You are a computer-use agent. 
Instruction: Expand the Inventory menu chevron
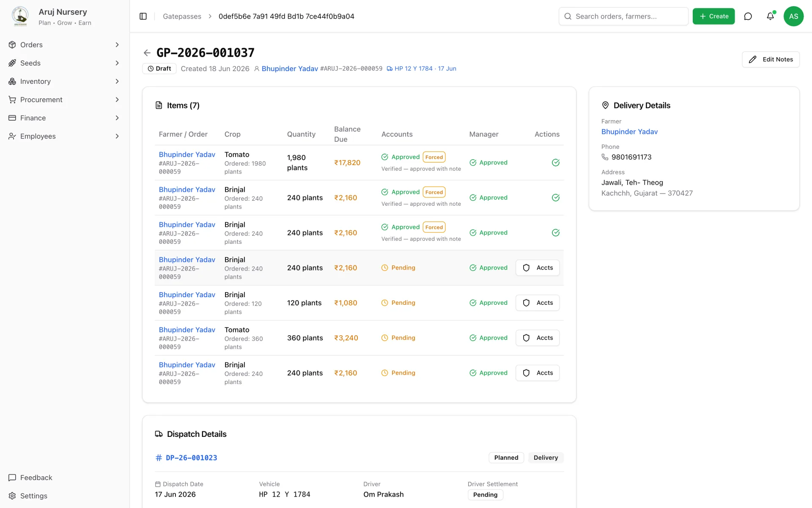(x=117, y=81)
